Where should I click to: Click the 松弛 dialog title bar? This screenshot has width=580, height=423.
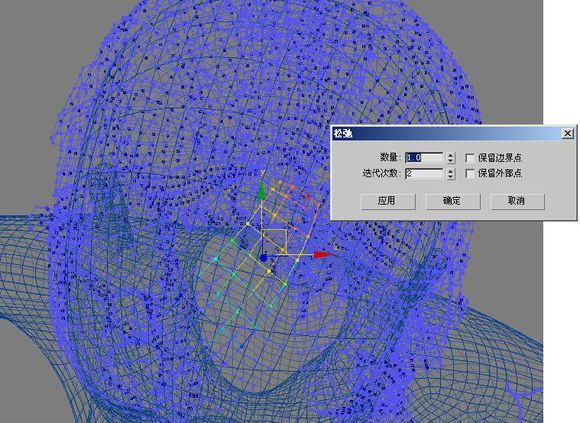pyautogui.click(x=453, y=133)
